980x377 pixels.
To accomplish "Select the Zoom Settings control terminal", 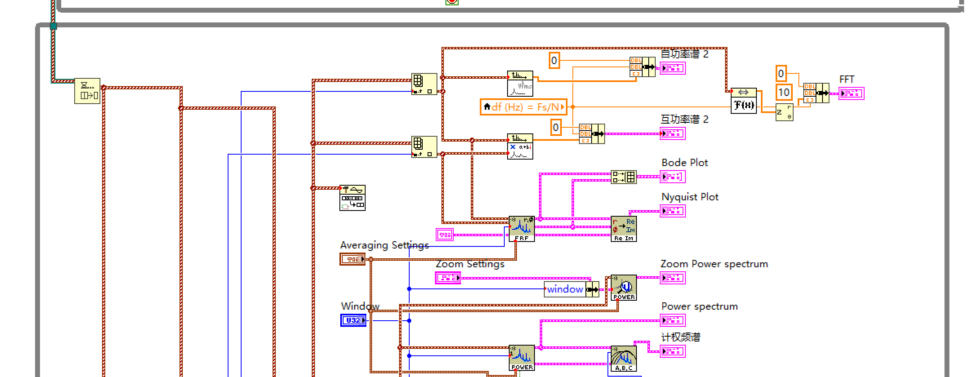I will point(448,278).
